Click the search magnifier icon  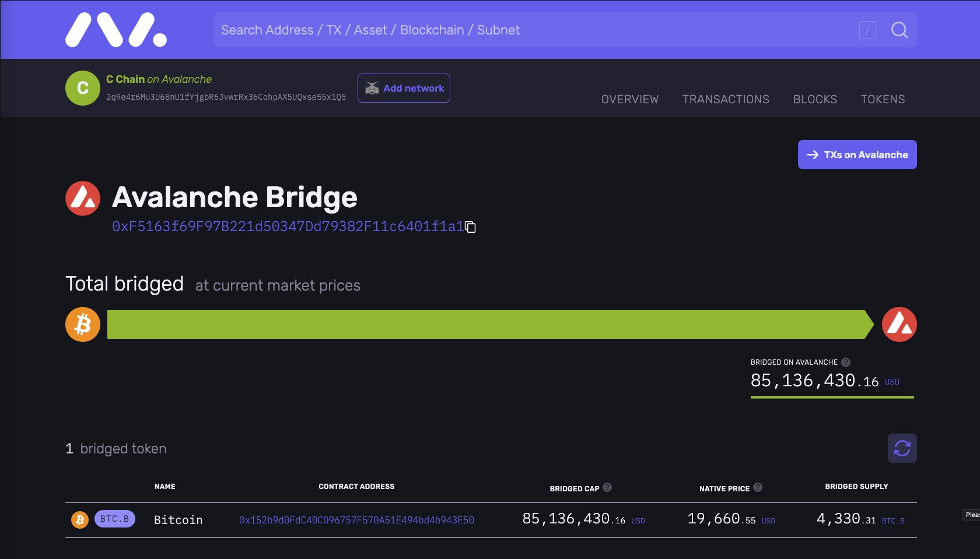coord(899,30)
